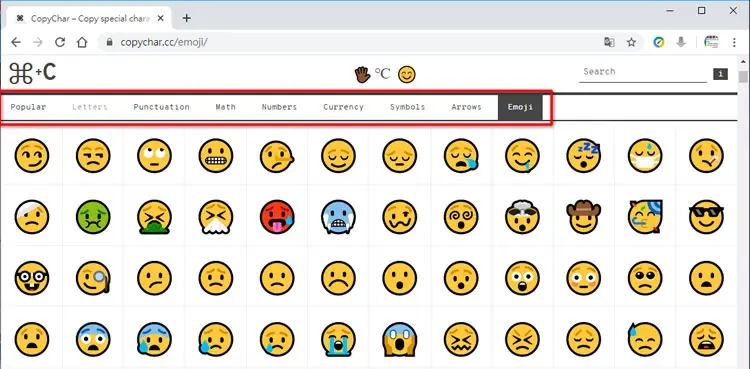Screen dimensions: 750x369
Task: Bookmark this page with the star icon
Action: click(631, 43)
